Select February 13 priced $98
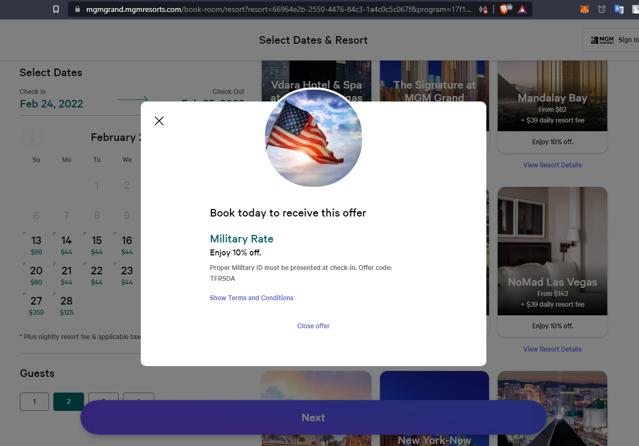Screen dimensions: 639x446 tap(36, 245)
